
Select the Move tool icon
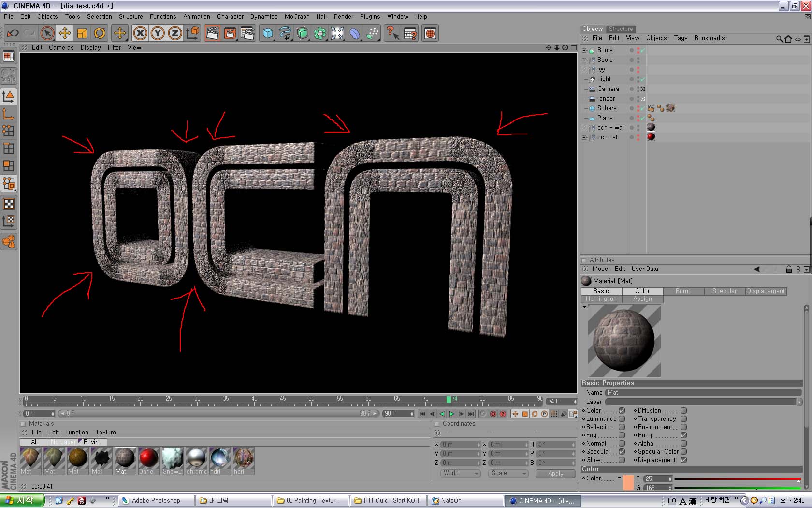(64, 33)
